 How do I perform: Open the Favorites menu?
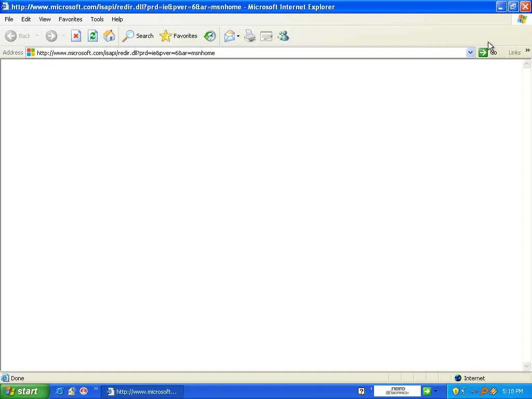pos(70,19)
